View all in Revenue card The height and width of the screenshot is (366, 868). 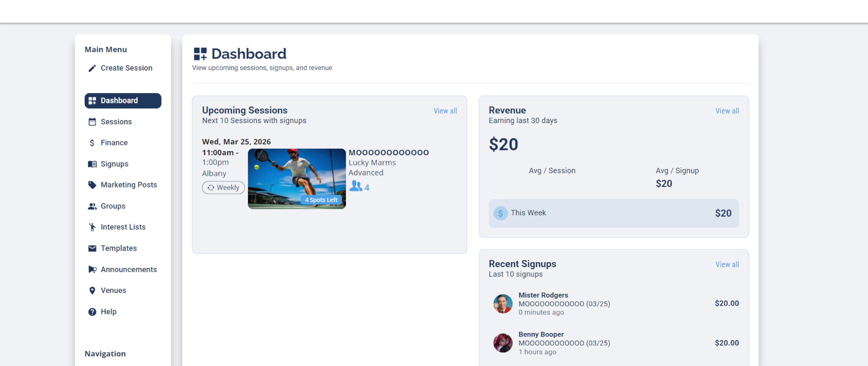[x=727, y=111]
